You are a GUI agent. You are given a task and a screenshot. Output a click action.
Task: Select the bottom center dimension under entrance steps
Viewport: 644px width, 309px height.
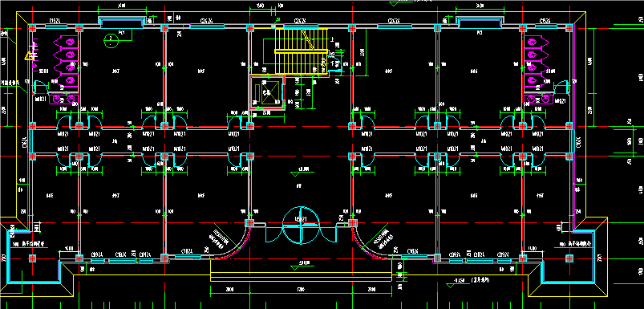click(x=301, y=290)
